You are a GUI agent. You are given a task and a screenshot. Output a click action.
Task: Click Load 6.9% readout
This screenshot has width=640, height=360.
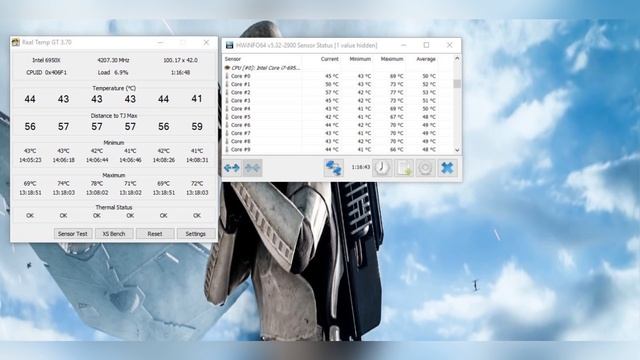113,72
